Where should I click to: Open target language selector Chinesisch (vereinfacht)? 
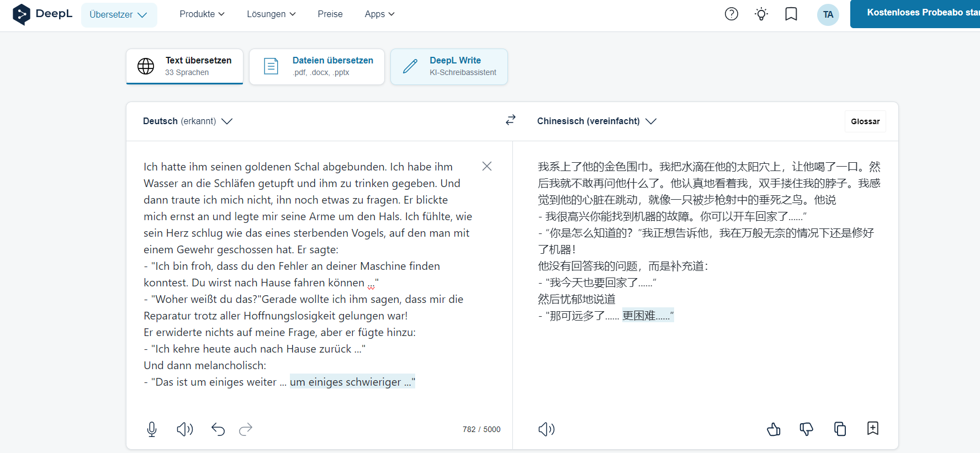point(597,121)
